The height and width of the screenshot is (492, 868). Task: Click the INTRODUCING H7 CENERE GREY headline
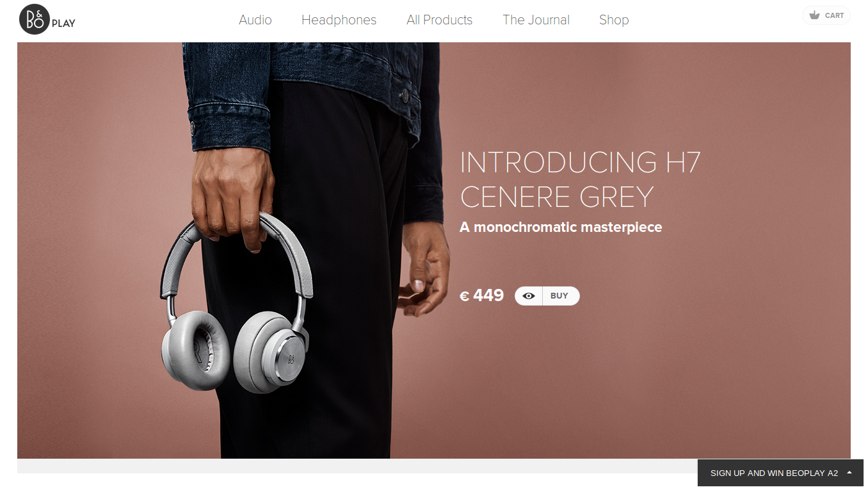click(580, 179)
